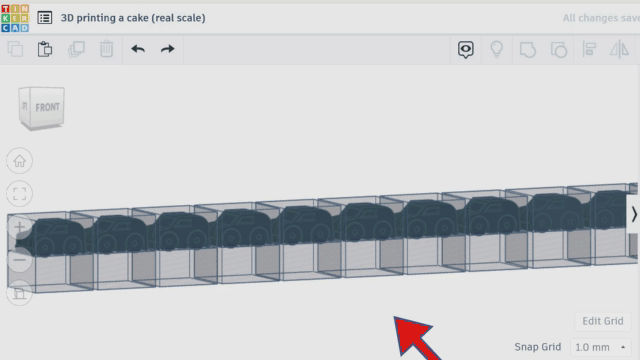Click the Align tool icon
The image size is (640, 360).
tap(589, 49)
